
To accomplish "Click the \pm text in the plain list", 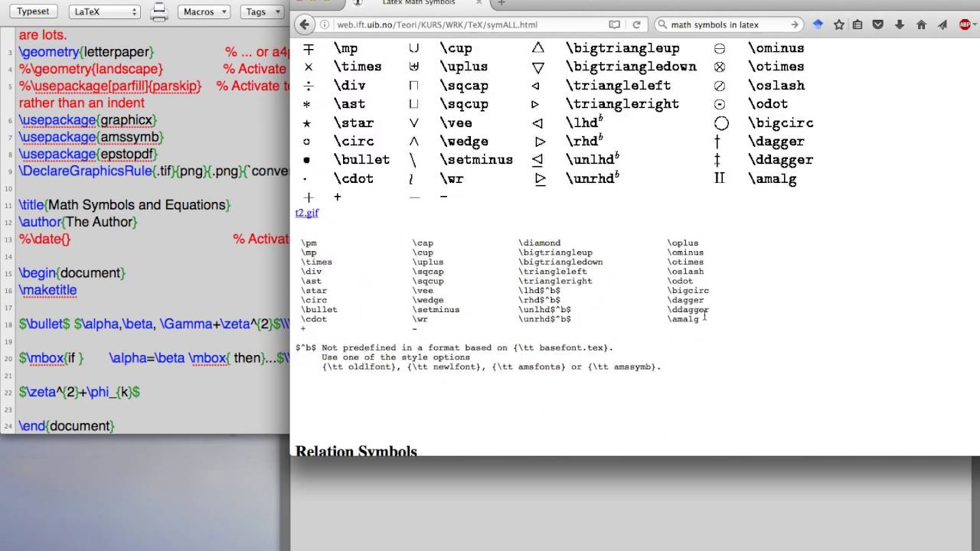I will (309, 243).
